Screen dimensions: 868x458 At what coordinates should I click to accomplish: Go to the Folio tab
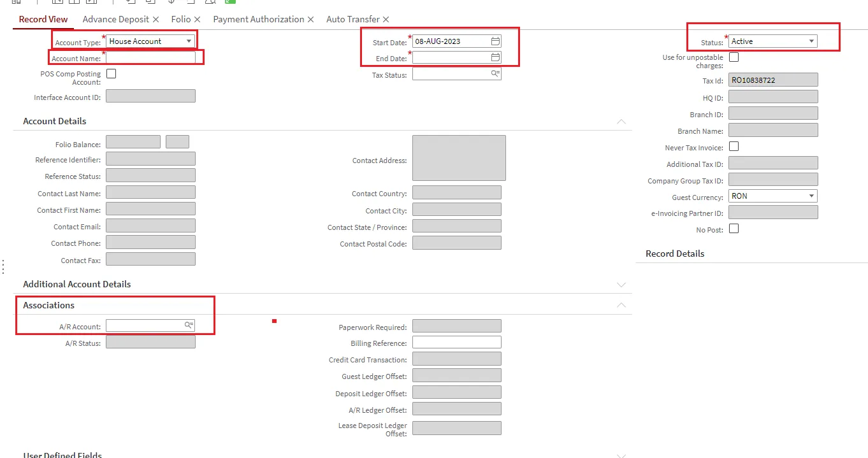pos(181,20)
